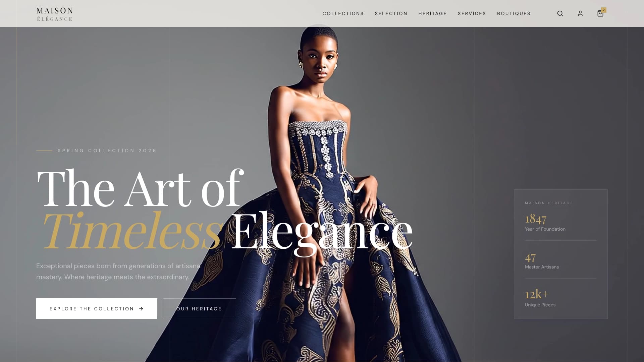The width and height of the screenshot is (644, 362).
Task: Open the Services menu item
Action: [x=472, y=13]
